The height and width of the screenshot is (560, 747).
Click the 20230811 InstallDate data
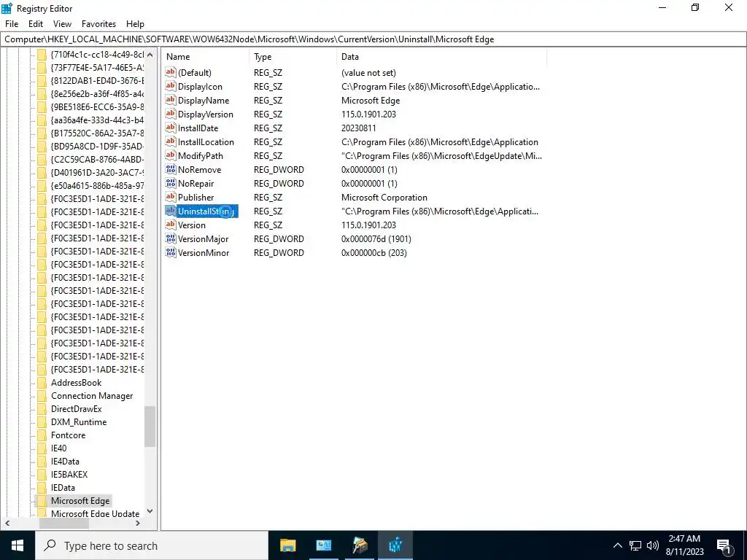pyautogui.click(x=359, y=128)
